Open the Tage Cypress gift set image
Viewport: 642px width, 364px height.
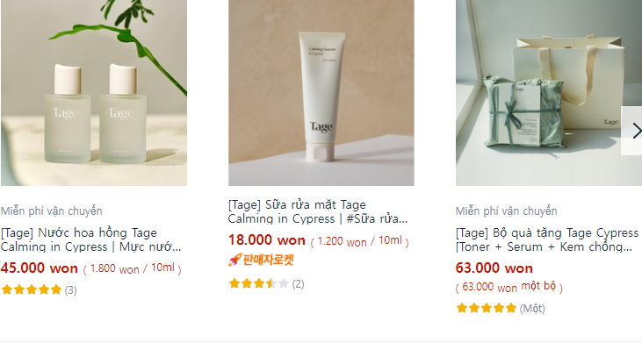click(549, 93)
